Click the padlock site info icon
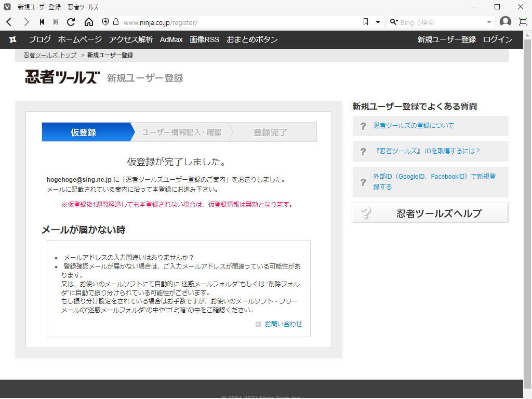This screenshot has height=399, width=532. click(x=116, y=22)
